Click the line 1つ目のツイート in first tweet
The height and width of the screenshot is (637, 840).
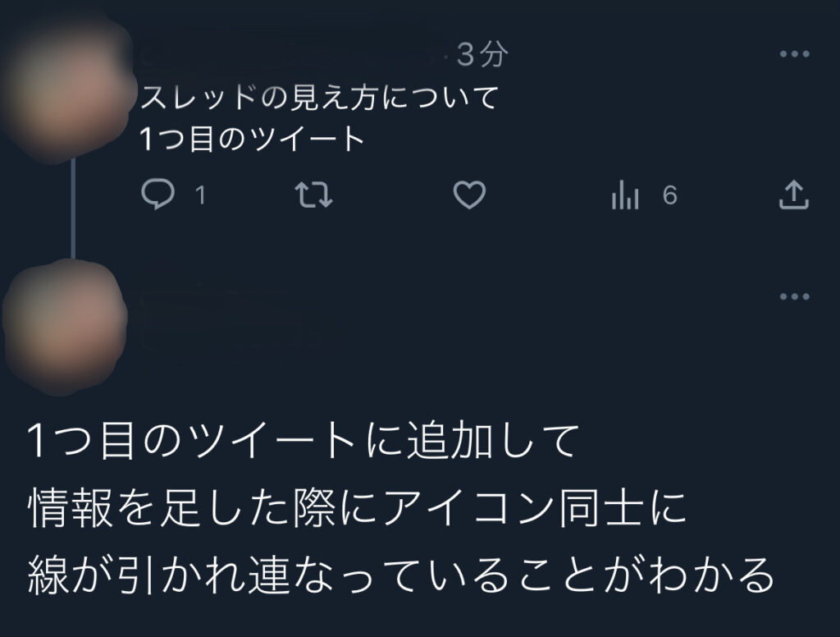[x=252, y=139]
